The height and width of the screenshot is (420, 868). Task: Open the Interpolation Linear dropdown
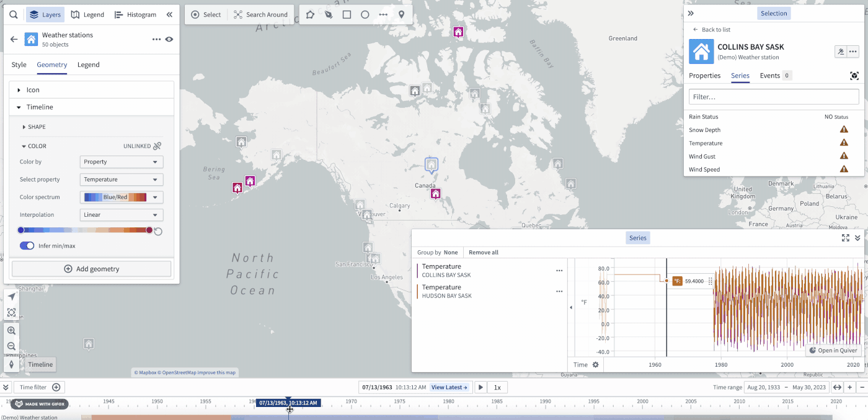(x=122, y=215)
